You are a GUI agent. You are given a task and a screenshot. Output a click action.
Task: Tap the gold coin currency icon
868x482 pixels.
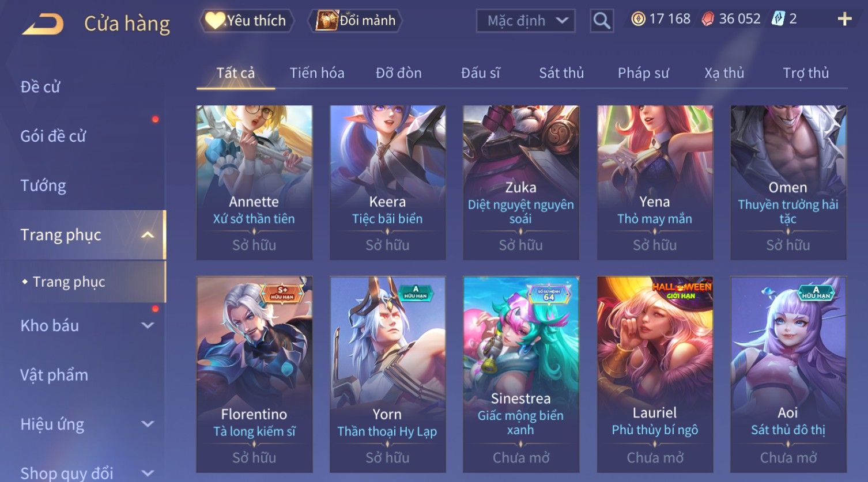click(x=638, y=19)
